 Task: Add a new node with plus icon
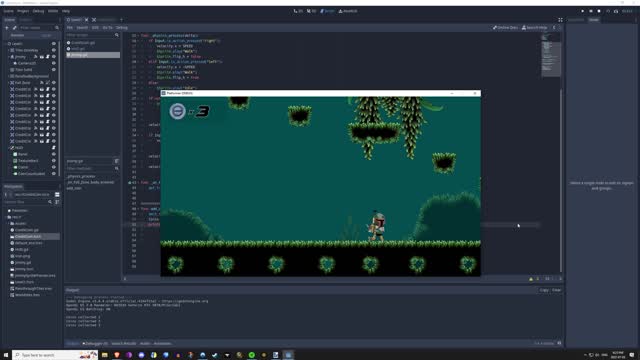coord(7,28)
